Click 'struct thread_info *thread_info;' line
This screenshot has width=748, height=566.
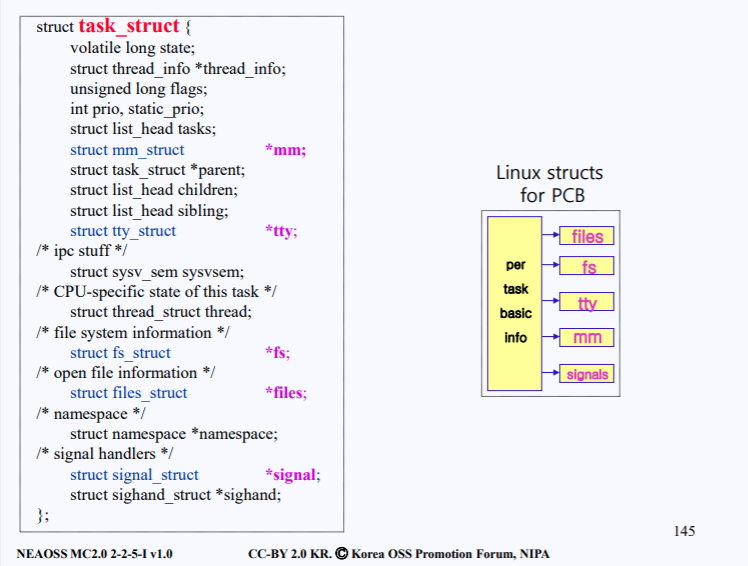pos(178,69)
